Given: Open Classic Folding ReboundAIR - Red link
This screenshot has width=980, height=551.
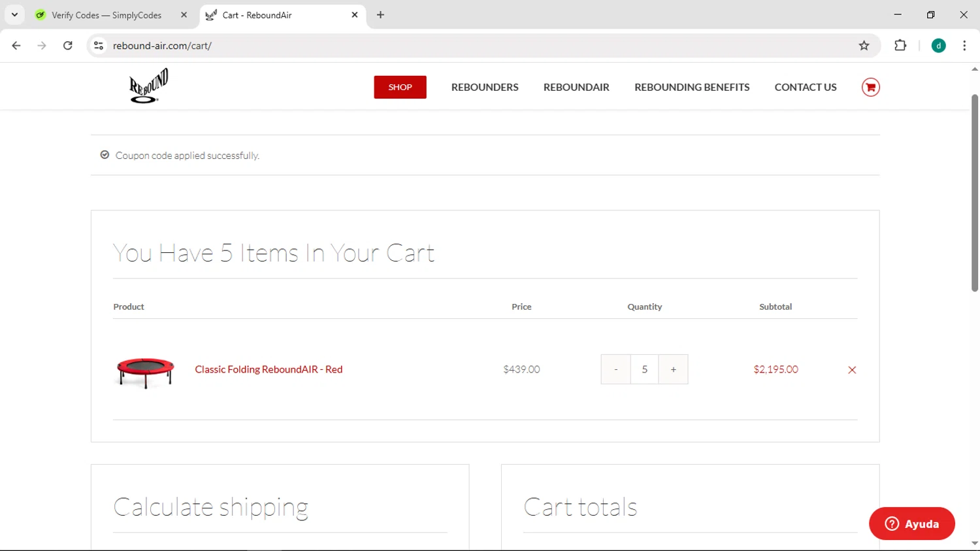Looking at the screenshot, I should (269, 369).
